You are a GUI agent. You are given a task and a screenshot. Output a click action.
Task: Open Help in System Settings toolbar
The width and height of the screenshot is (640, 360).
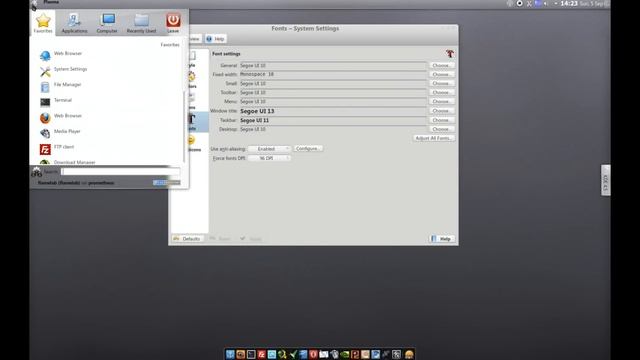[x=216, y=39]
